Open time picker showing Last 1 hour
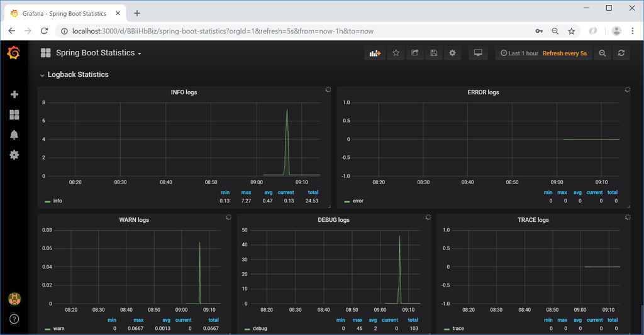This screenshot has width=644, height=335. click(519, 53)
